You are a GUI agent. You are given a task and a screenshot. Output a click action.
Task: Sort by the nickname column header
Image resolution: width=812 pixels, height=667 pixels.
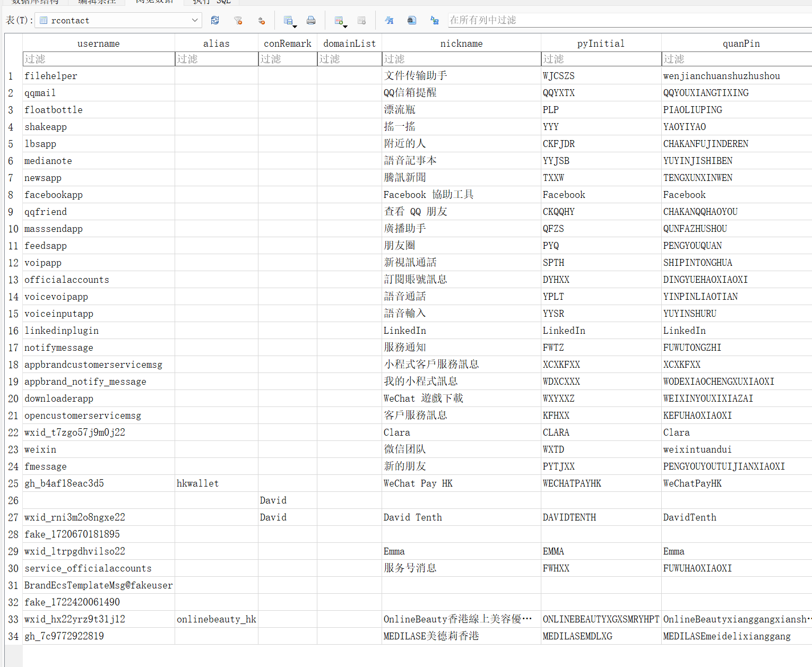pyautogui.click(x=461, y=44)
